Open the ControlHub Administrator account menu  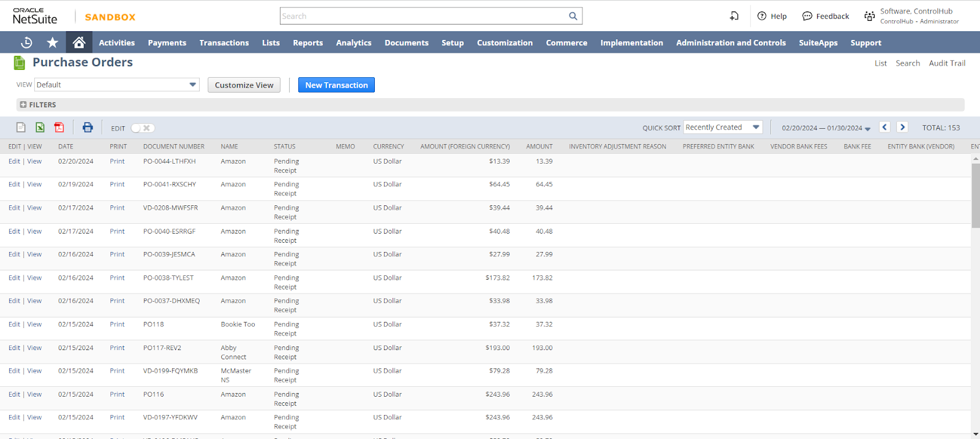pyautogui.click(x=919, y=16)
